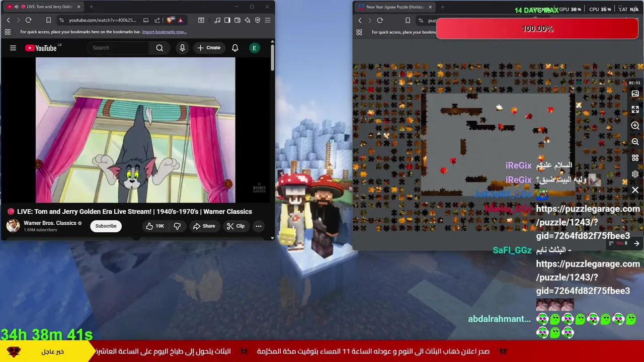Image resolution: width=644 pixels, height=362 pixels.
Task: Go back in the puzzle browser window
Action: click(x=360, y=21)
